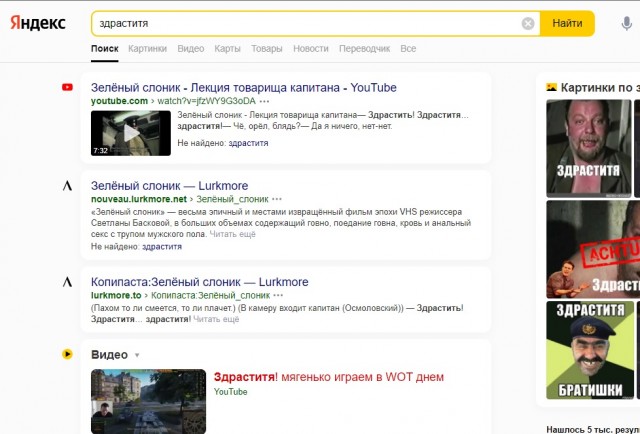
Task: Click the Зелёный_слоник breadcrumb of nouveau.lurkmore.net
Action: (x=232, y=199)
